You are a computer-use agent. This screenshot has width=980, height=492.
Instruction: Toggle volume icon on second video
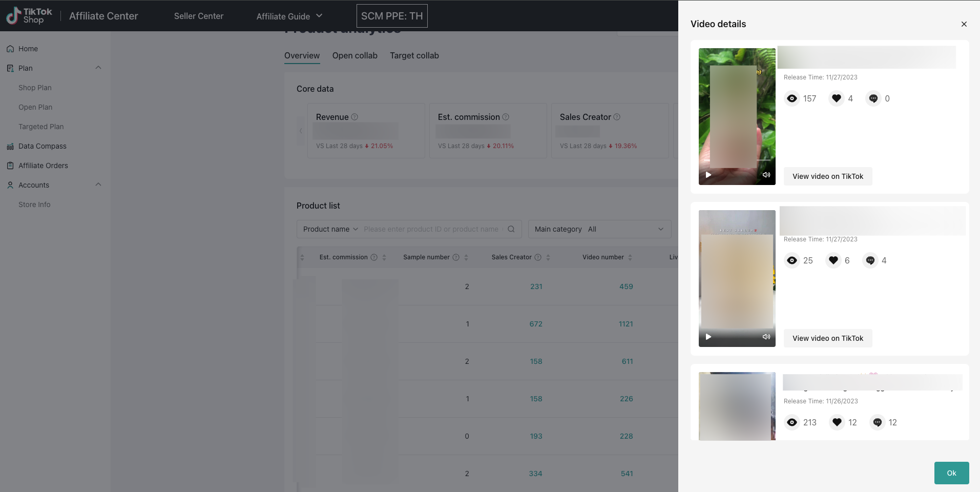coord(766,337)
